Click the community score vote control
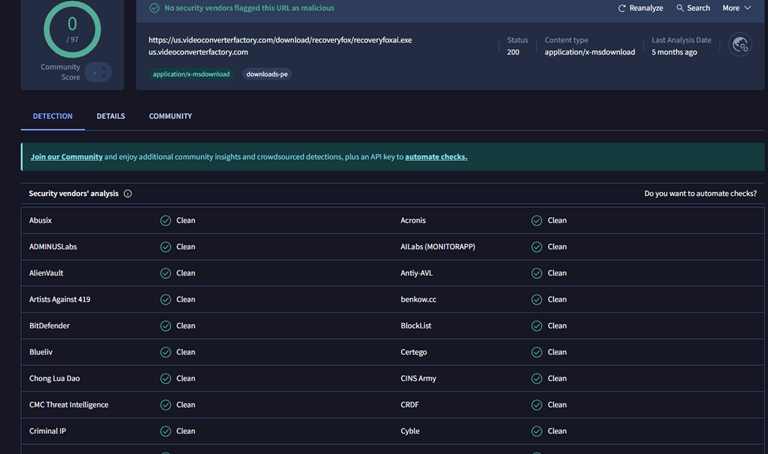Viewport: 768px width, 454px height. [98, 72]
